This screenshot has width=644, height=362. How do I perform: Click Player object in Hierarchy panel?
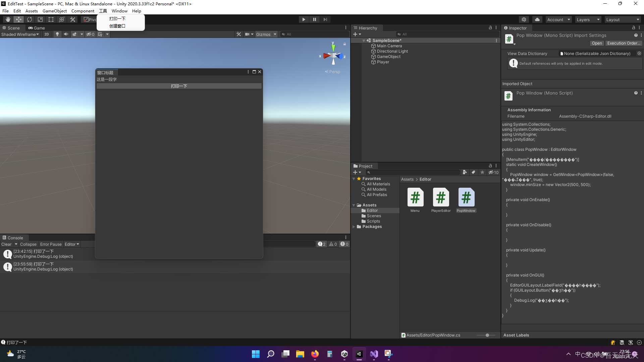click(383, 61)
